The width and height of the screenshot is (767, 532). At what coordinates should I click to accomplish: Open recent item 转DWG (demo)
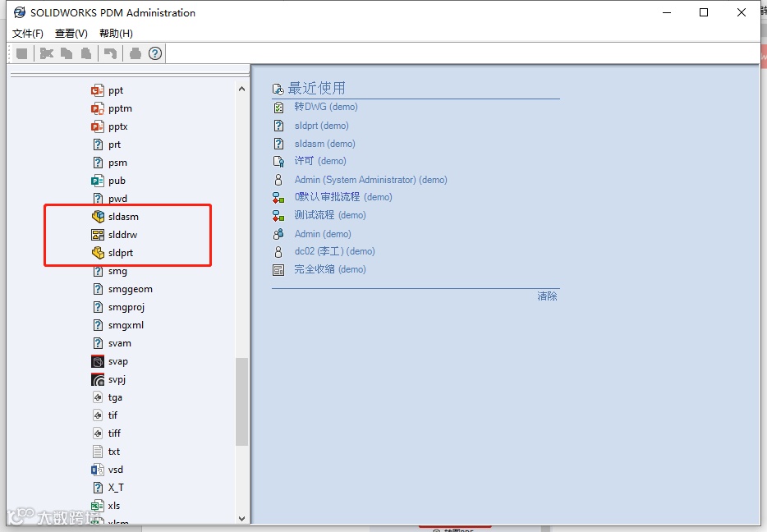click(x=326, y=107)
